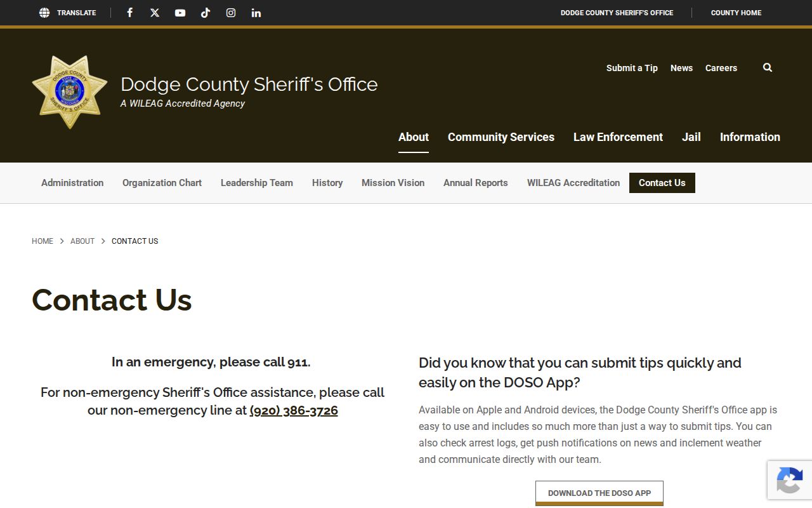
Task: Click the reCAPTCHA badge
Action: 790,480
